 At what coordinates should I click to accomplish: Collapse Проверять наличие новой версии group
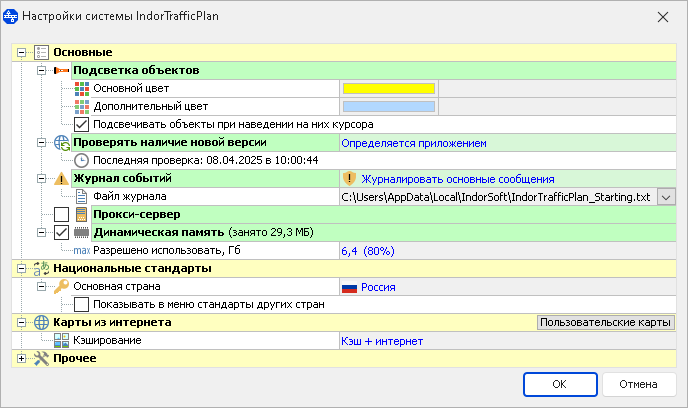41,143
